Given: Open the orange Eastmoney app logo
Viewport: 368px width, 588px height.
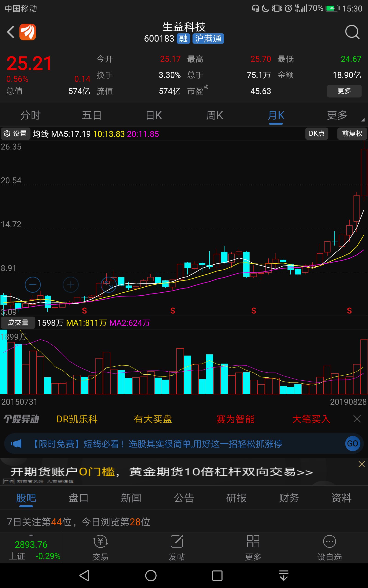Looking at the screenshot, I should (x=28, y=32).
